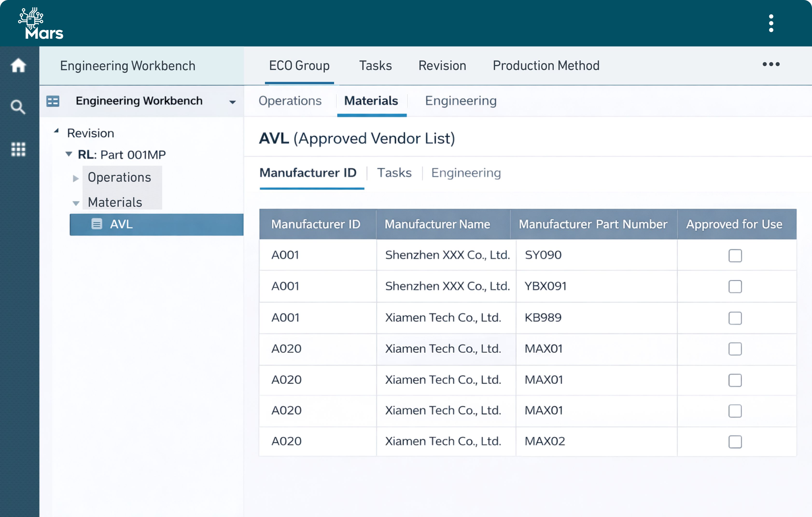Enable approval checkbox on the KB989 row
This screenshot has width=812, height=517.
[735, 318]
